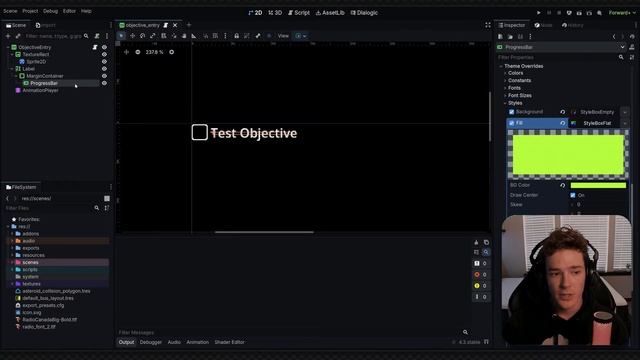
Task: Click the BG Color green swatch
Action: click(598, 185)
